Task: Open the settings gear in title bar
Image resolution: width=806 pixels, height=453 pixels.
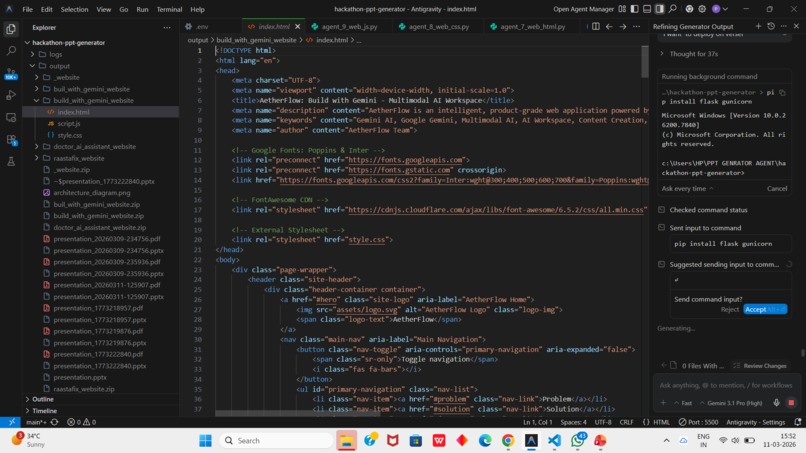Action: (702, 9)
